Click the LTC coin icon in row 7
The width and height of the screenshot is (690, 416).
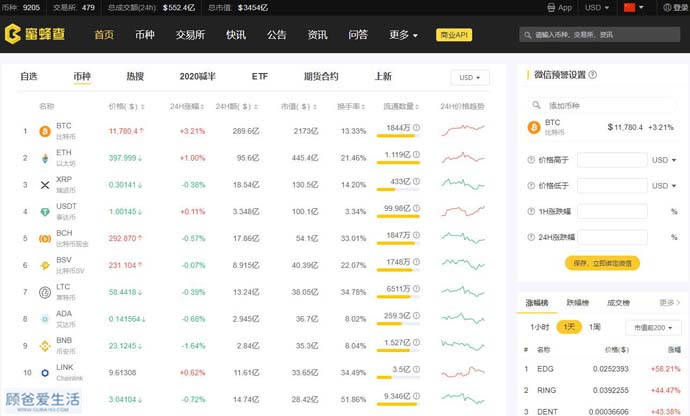click(x=45, y=292)
